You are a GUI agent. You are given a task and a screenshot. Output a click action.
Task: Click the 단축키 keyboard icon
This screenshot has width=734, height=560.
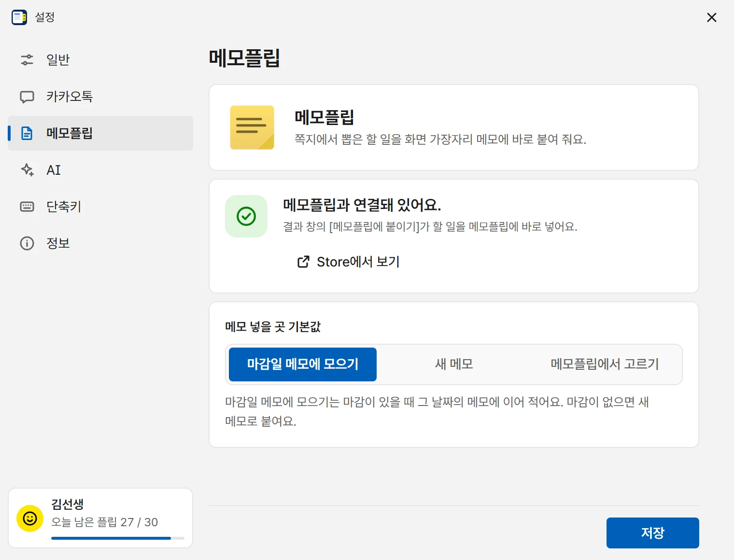point(27,207)
